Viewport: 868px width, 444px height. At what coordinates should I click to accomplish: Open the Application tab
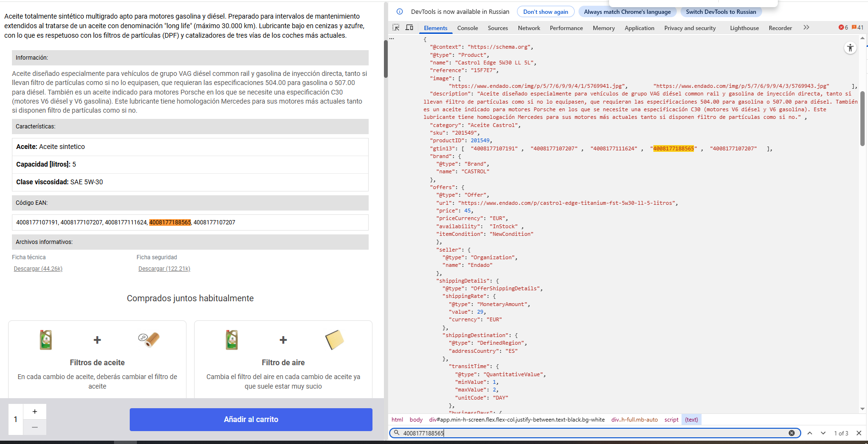[x=639, y=28]
